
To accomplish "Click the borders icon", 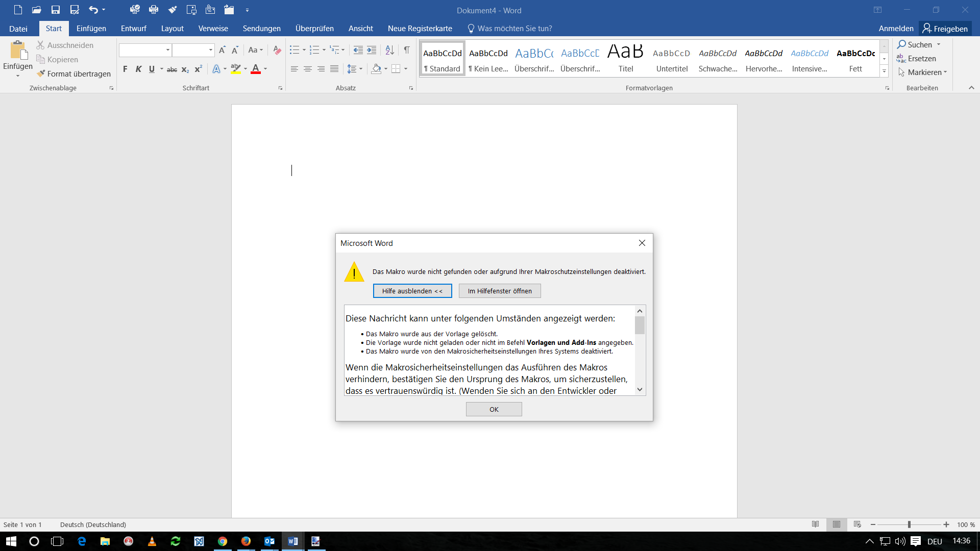I will [396, 69].
